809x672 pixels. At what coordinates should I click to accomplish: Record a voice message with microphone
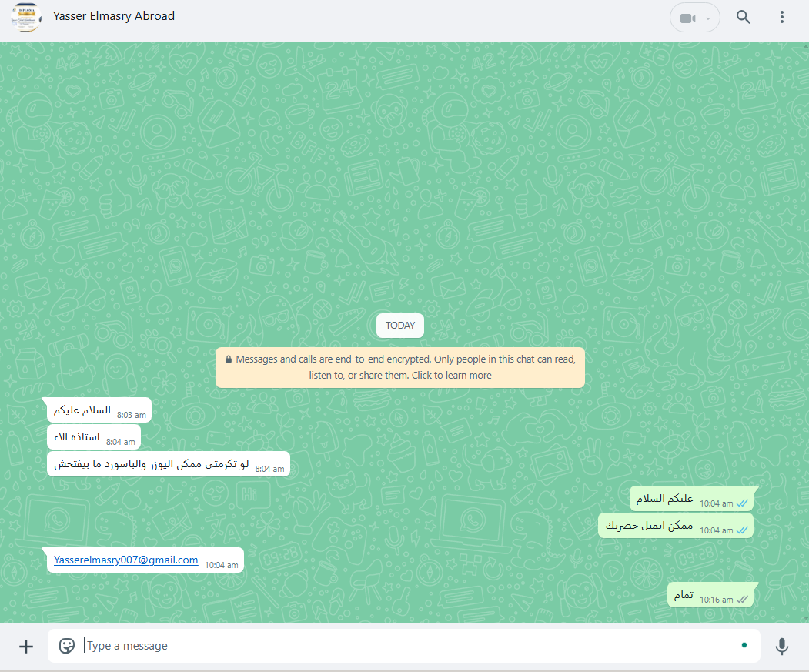[781, 646]
